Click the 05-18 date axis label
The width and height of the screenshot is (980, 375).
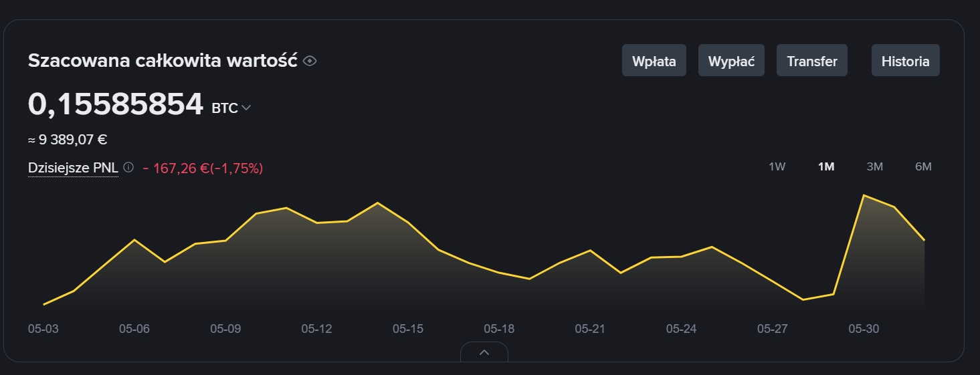pyautogui.click(x=499, y=329)
